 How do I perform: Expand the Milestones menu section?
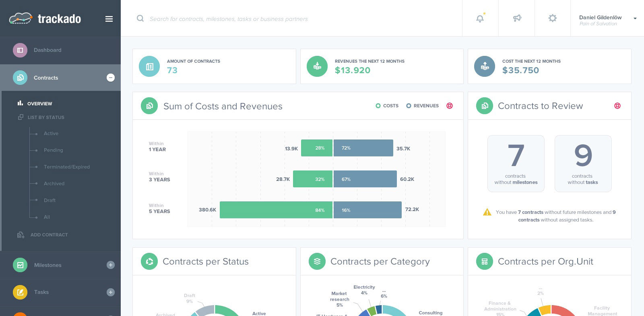[111, 265]
